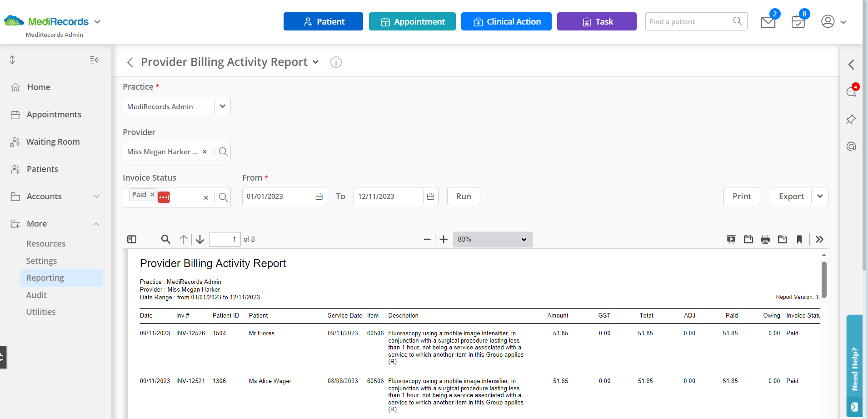
Task: Go back with the arrow beside report title
Action: click(x=130, y=62)
